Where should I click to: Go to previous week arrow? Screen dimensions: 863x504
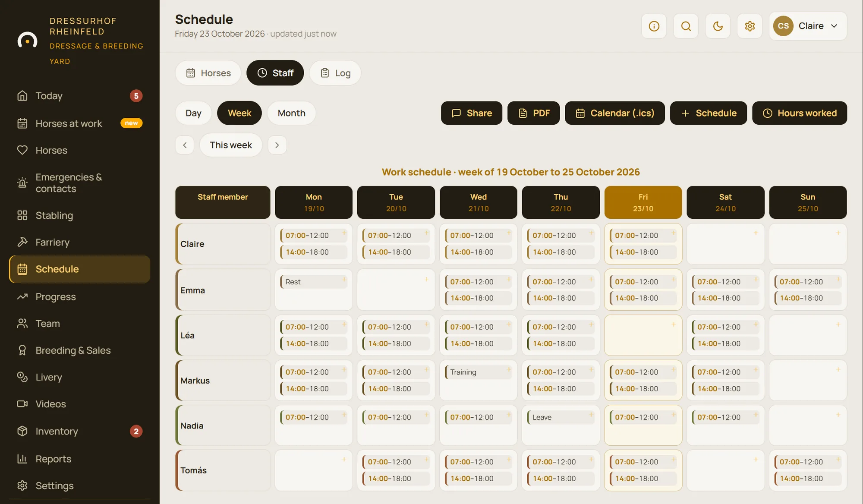pos(185,145)
